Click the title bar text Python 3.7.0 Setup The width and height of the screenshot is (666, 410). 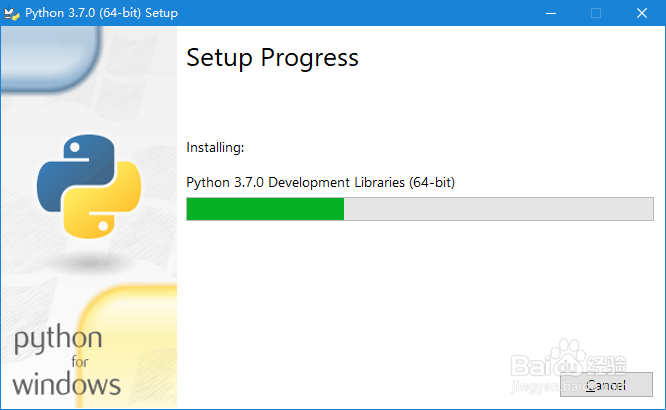102,13
